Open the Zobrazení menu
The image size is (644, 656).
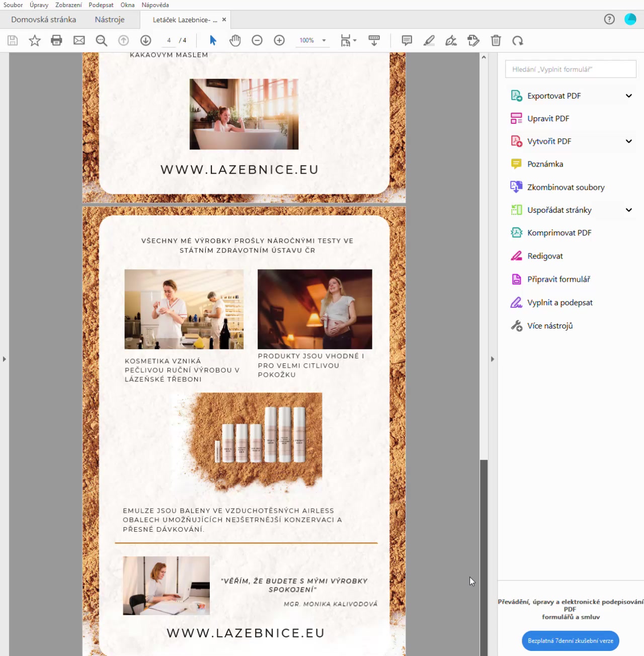(68, 5)
